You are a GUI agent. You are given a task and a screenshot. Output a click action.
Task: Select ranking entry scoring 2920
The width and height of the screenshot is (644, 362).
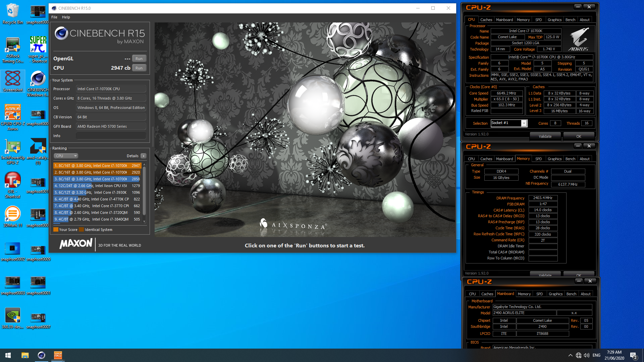click(97, 172)
